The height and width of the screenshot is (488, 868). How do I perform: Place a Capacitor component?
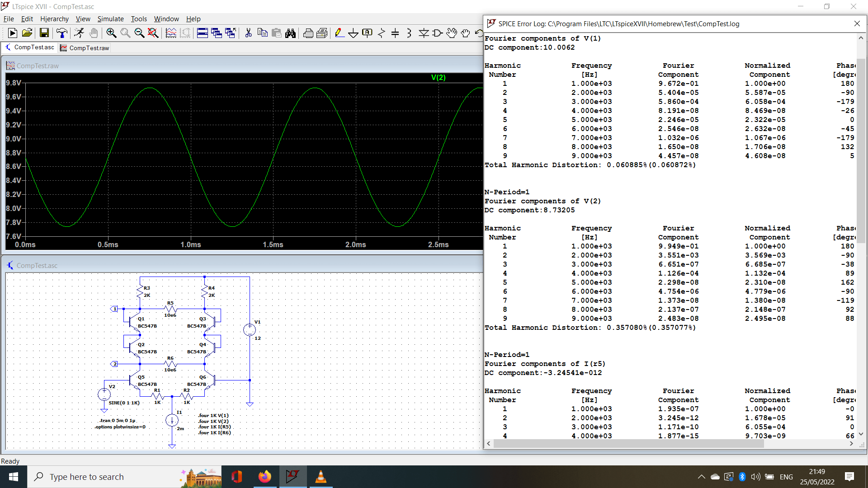tap(395, 33)
